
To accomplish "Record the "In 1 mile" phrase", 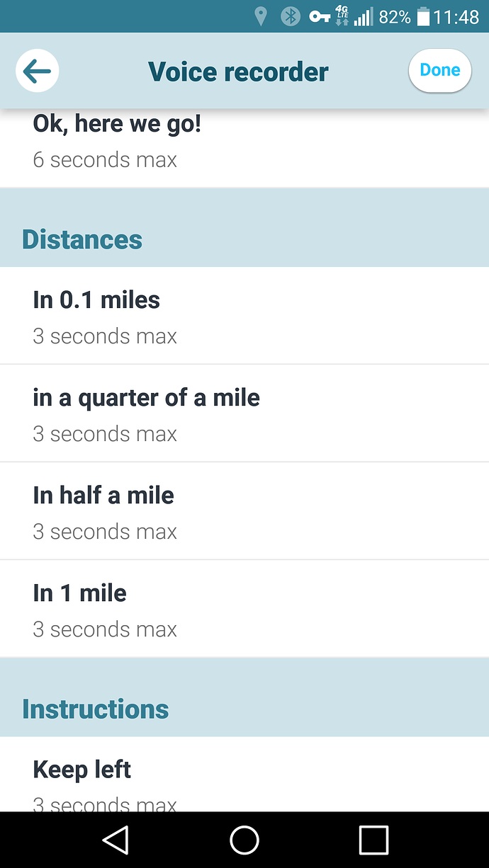I will [244, 609].
